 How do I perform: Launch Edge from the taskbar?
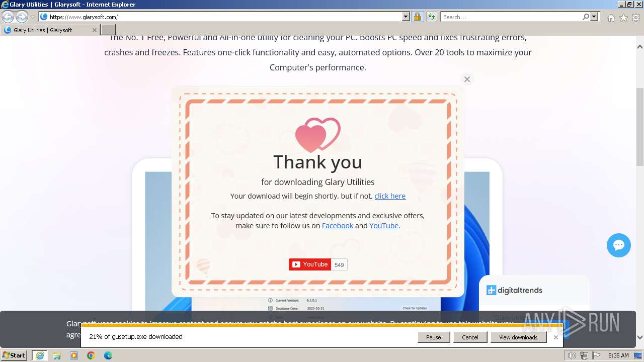pos(108,355)
